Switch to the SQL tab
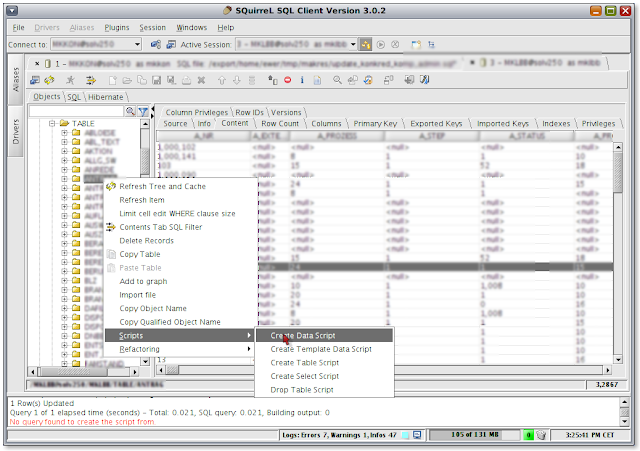This screenshot has width=640, height=451. click(74, 97)
